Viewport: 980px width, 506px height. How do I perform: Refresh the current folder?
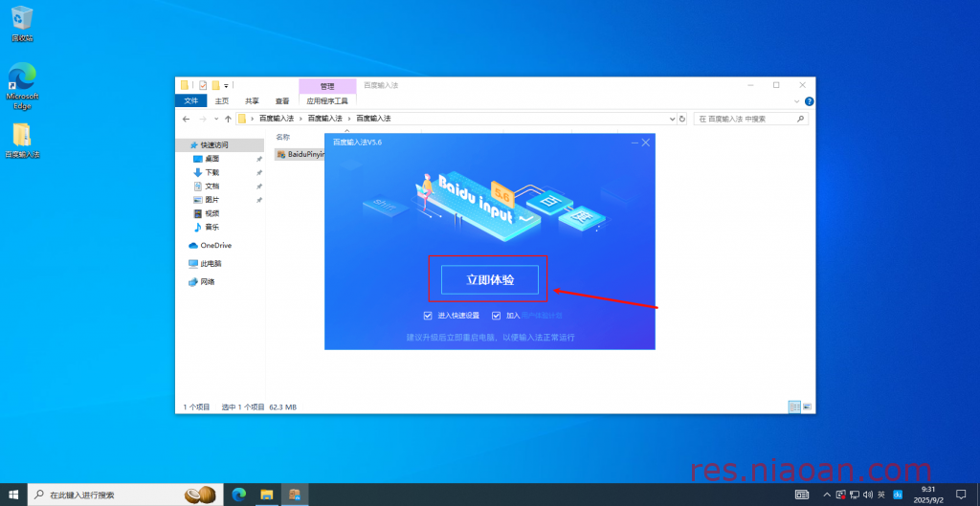coord(682,119)
